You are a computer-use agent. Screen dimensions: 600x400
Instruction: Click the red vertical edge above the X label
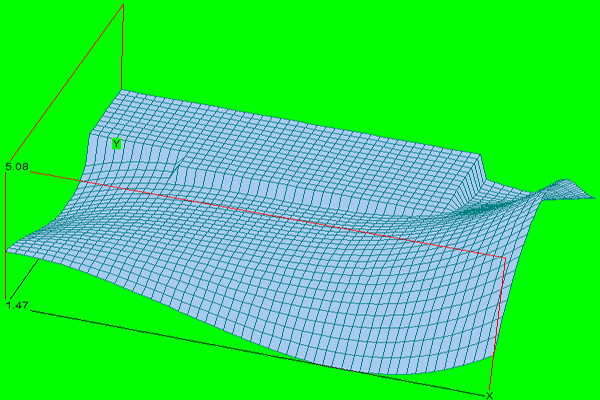(x=497, y=324)
